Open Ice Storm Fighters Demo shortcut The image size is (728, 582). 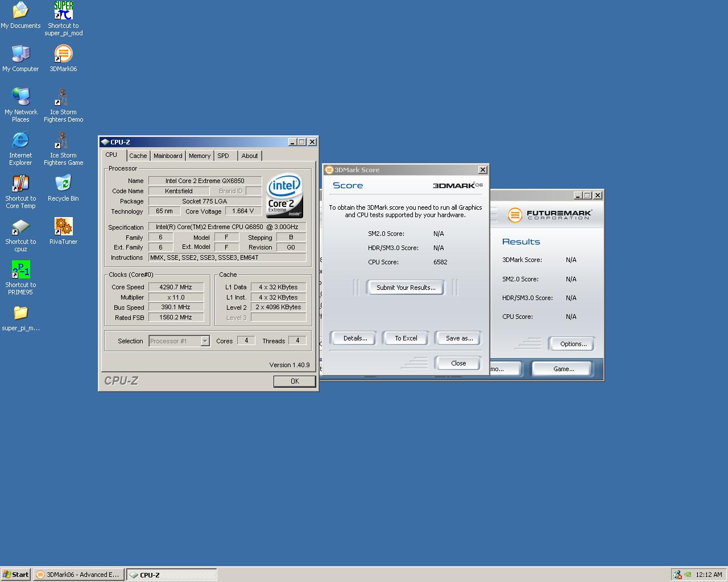coord(63,105)
